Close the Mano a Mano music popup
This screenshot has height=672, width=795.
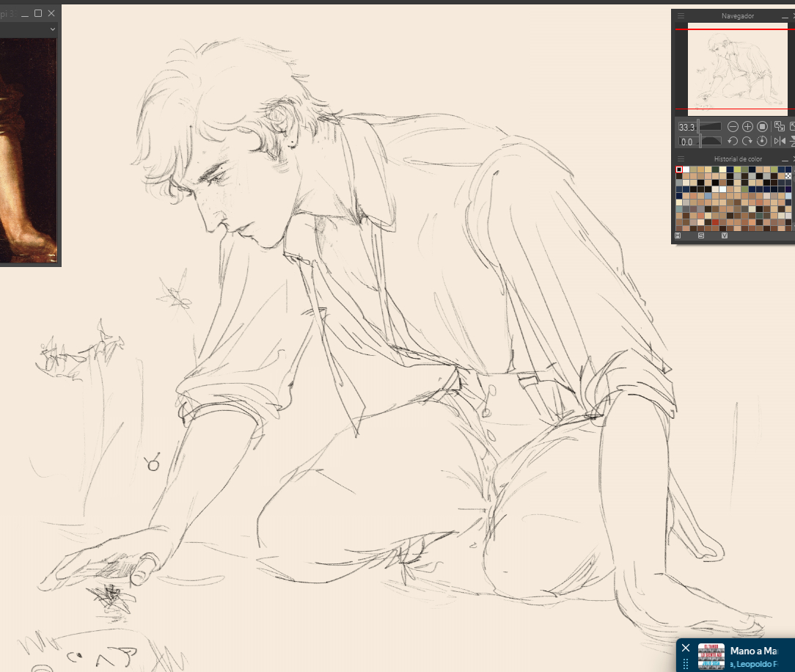(686, 648)
